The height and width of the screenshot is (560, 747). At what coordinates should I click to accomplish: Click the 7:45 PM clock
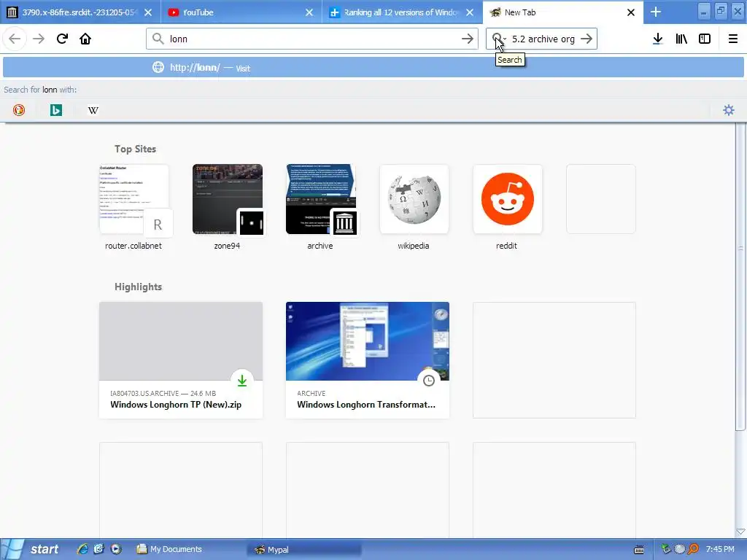[x=720, y=549]
